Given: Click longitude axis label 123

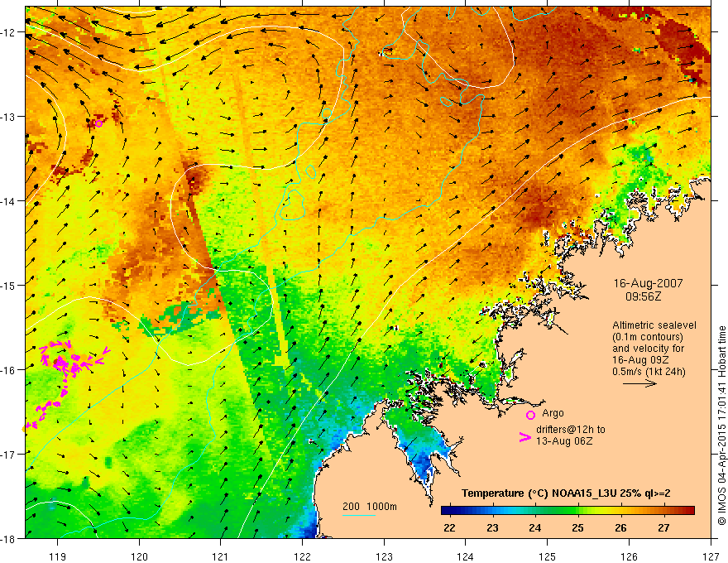Looking at the screenshot, I should [x=384, y=556].
